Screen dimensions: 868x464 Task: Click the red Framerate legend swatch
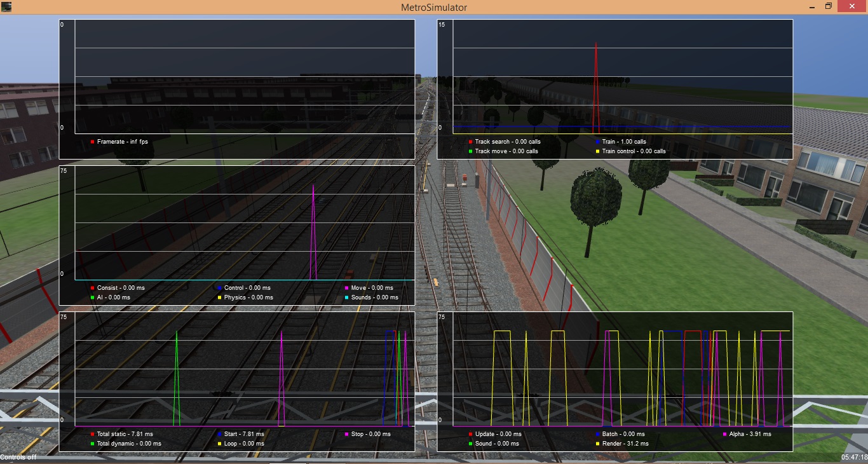[93, 142]
